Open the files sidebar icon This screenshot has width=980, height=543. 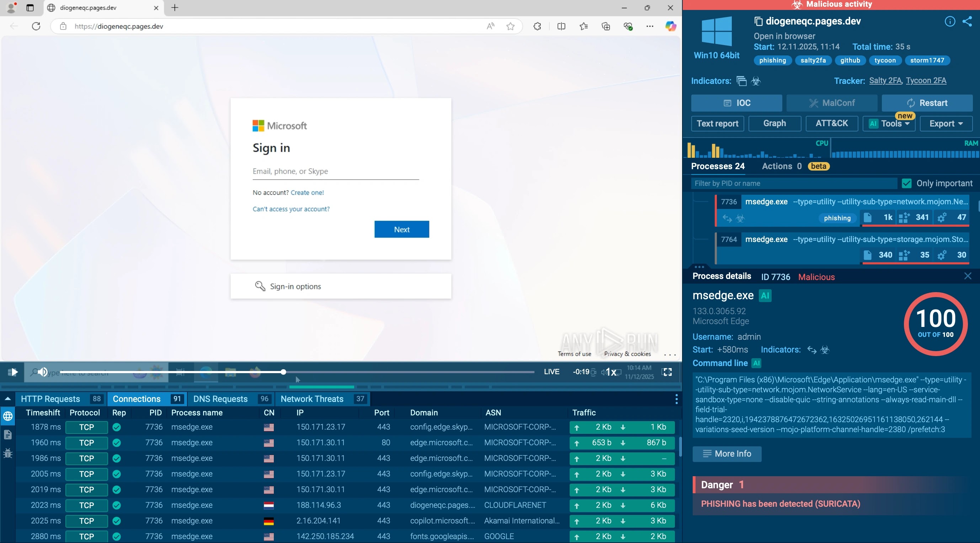pyautogui.click(x=7, y=434)
